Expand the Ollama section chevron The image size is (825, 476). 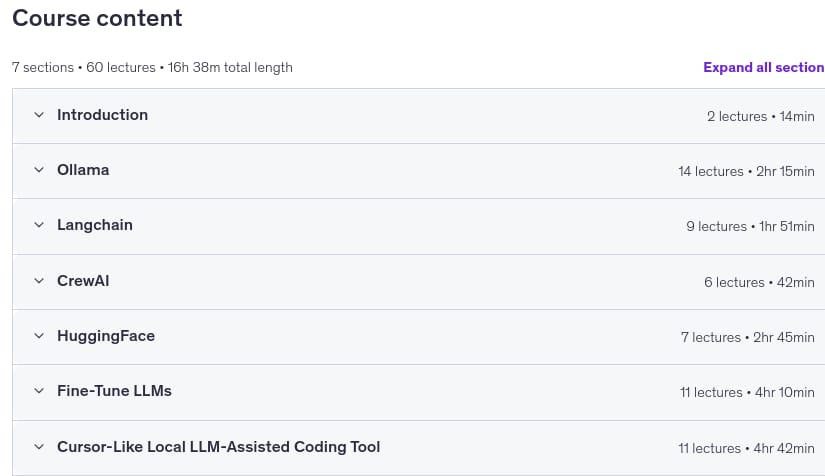[x=39, y=170]
